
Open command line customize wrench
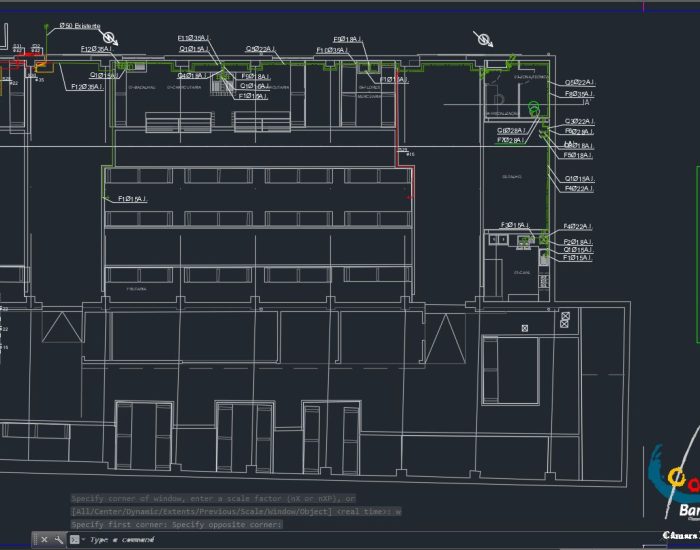58,540
